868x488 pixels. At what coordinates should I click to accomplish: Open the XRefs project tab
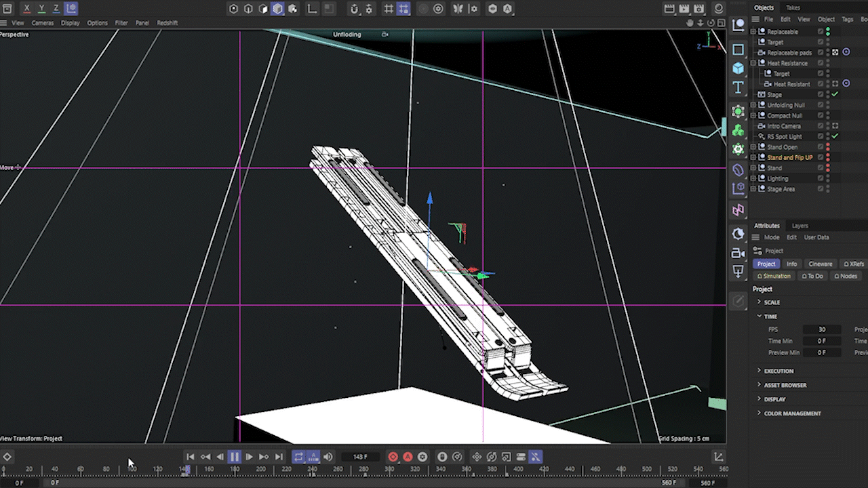pyautogui.click(x=854, y=264)
